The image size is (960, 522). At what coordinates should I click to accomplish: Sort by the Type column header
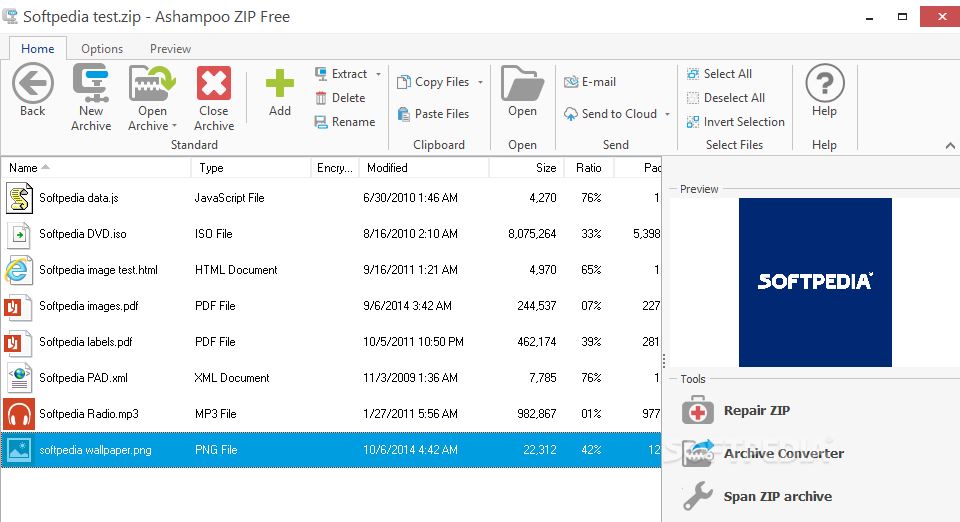click(x=251, y=168)
